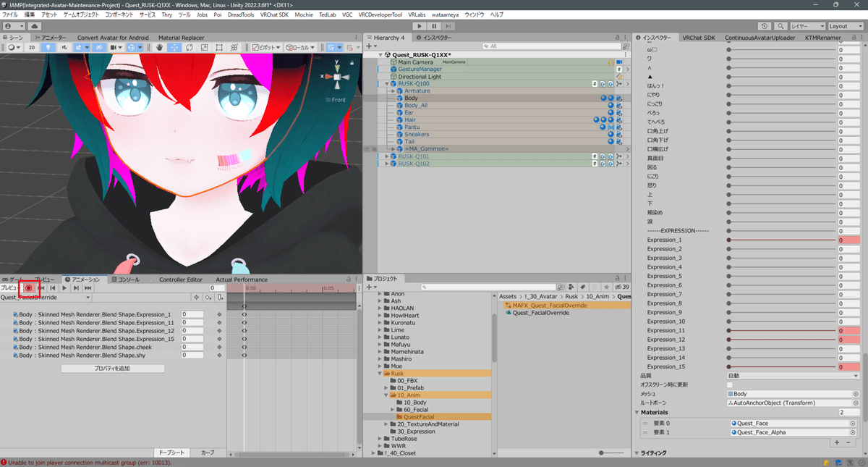Open the コンポーネント menu

tap(119, 14)
